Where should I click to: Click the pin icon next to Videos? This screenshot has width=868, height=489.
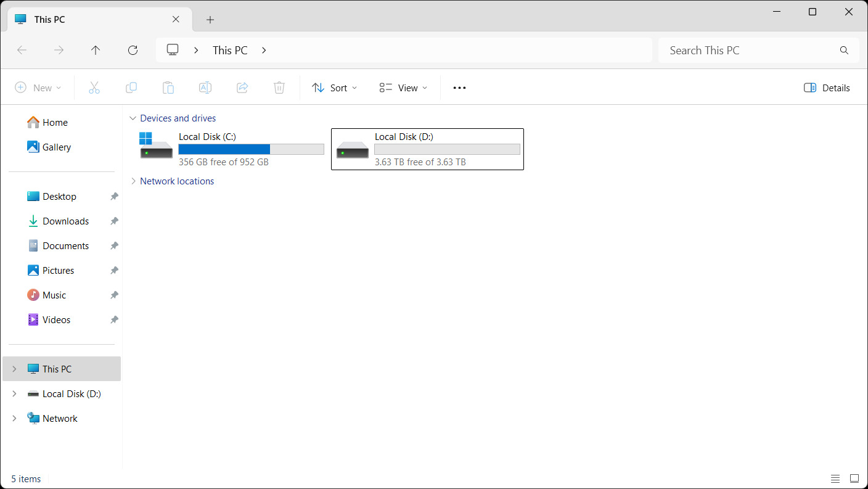114,320
